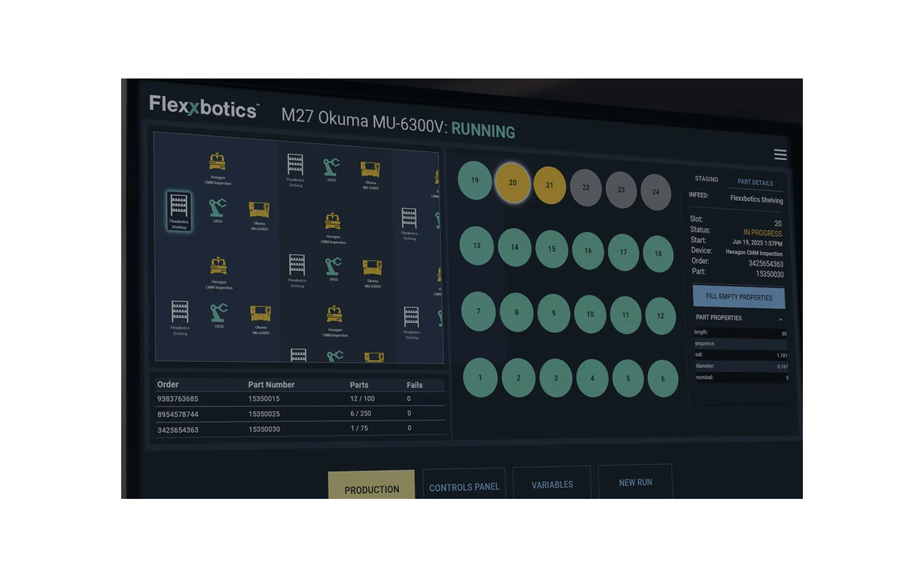Edit the diameter property field
Viewport: 924px width, 578px height.
point(741,366)
